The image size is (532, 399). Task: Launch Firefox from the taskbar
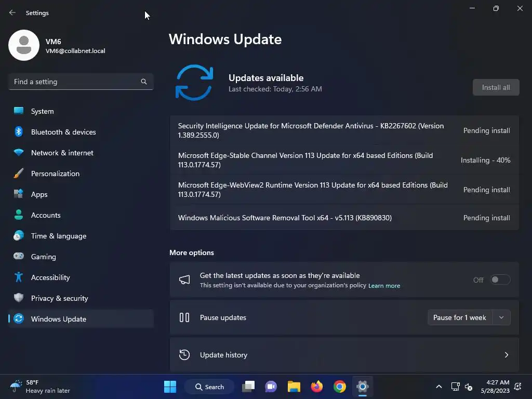tap(317, 387)
